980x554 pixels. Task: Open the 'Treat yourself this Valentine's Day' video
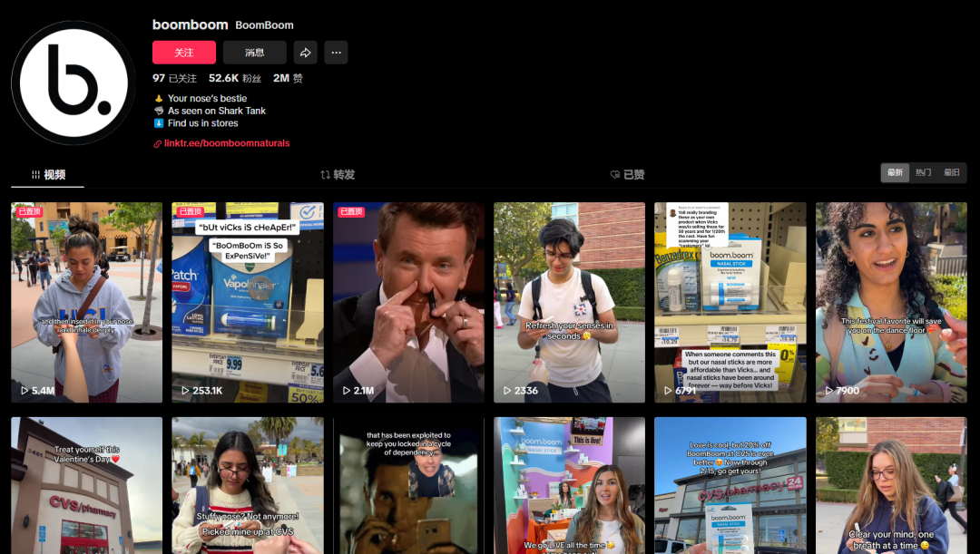coord(87,485)
